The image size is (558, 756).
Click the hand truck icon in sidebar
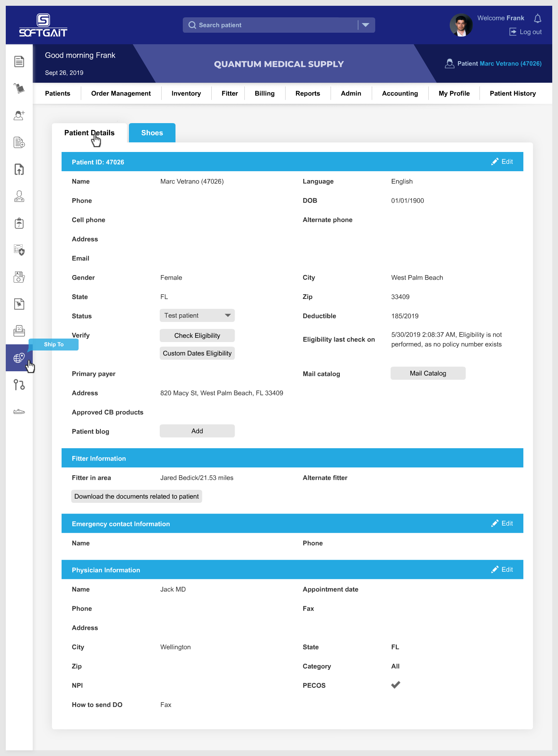19,88
